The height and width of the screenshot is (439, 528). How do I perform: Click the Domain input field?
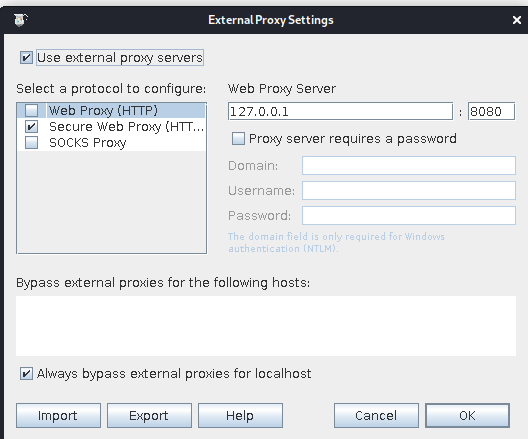(409, 165)
